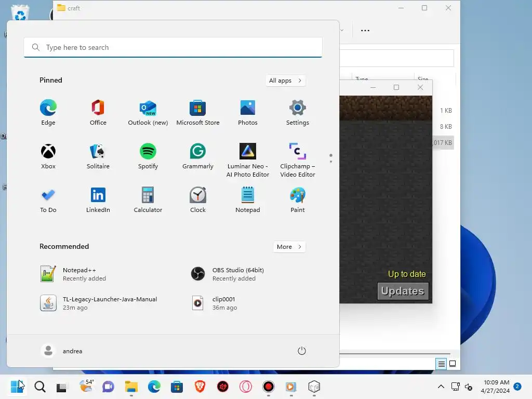Open media player app on taskbar
532x399 pixels.
(291, 387)
